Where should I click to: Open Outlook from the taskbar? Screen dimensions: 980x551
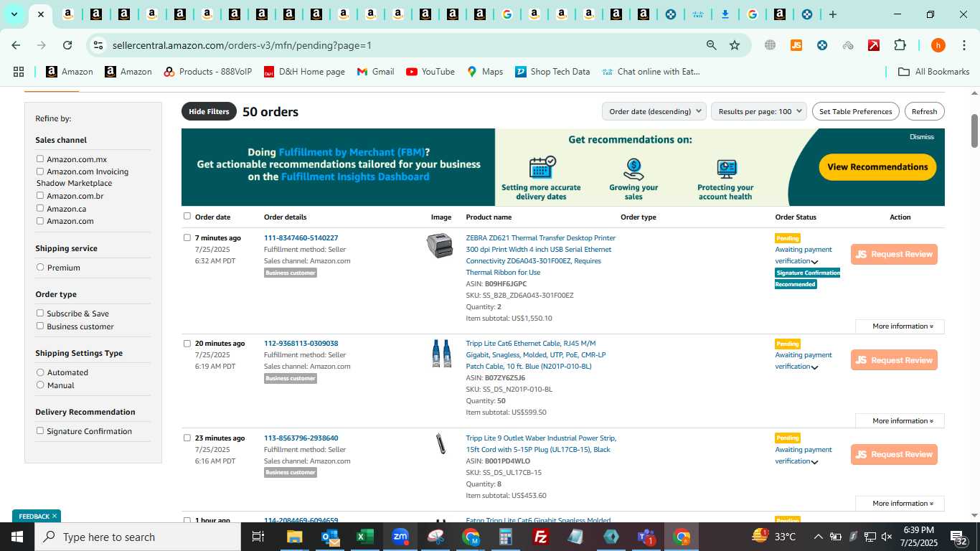point(331,537)
